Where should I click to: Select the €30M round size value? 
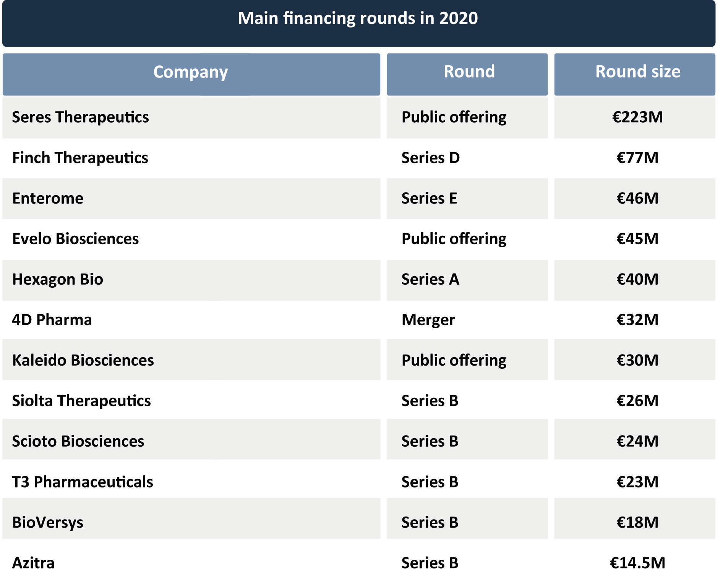[x=637, y=360]
